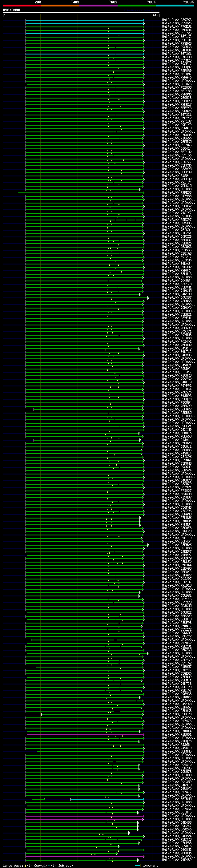Select hit label UniRef100_P22684

tap(177, 745)
